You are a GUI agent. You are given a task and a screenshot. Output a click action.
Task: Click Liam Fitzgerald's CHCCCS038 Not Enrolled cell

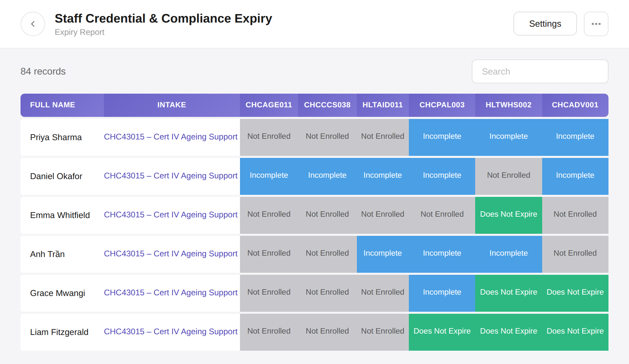pos(327,332)
